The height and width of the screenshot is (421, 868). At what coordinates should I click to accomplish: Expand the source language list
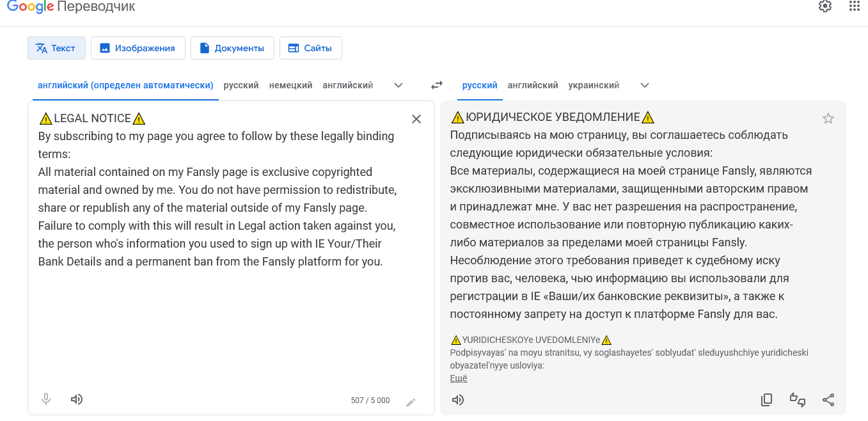[x=398, y=85]
